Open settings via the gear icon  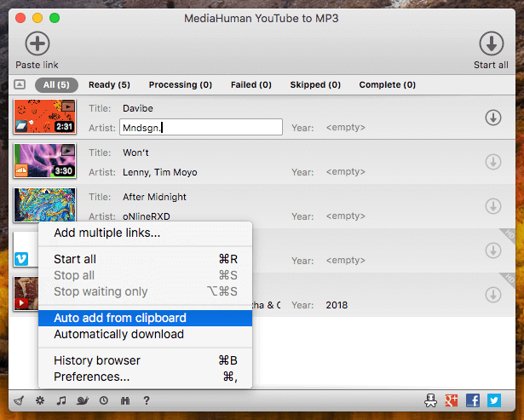(40, 400)
